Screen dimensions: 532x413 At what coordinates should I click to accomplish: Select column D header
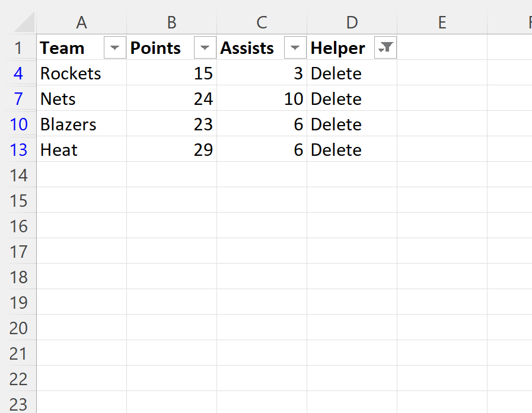(x=352, y=23)
